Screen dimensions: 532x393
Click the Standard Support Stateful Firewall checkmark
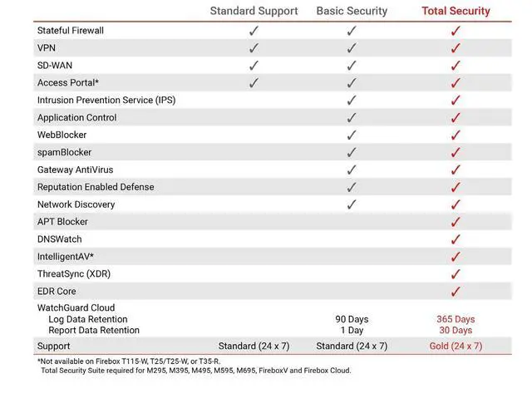(254, 31)
